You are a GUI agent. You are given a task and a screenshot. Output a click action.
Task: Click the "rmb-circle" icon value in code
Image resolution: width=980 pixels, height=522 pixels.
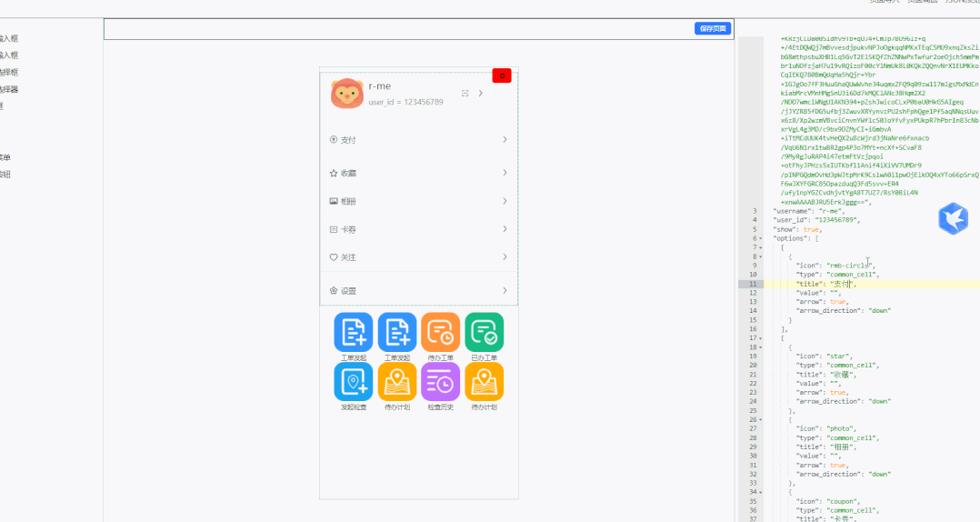click(x=850, y=266)
